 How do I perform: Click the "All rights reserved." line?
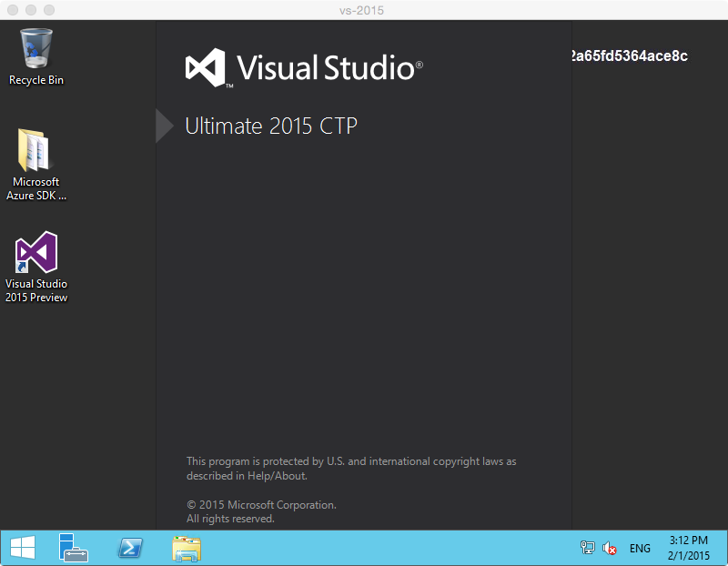tap(230, 519)
